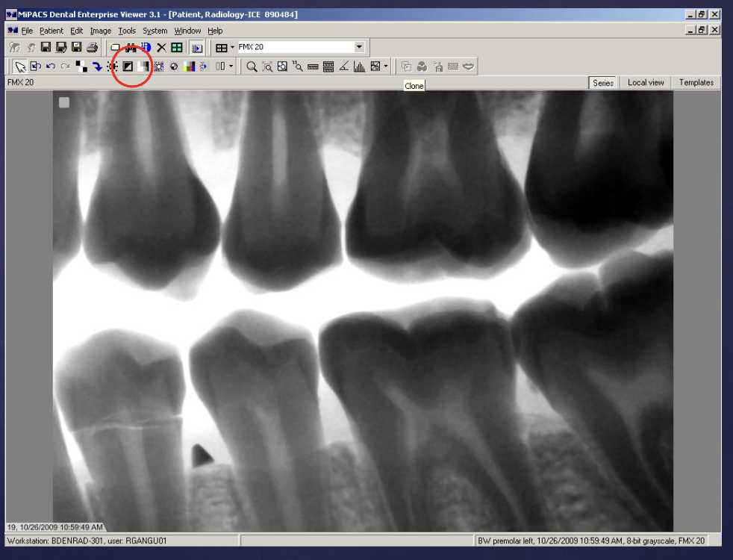Open the Tools menu
The image size is (733, 560).
(x=127, y=31)
